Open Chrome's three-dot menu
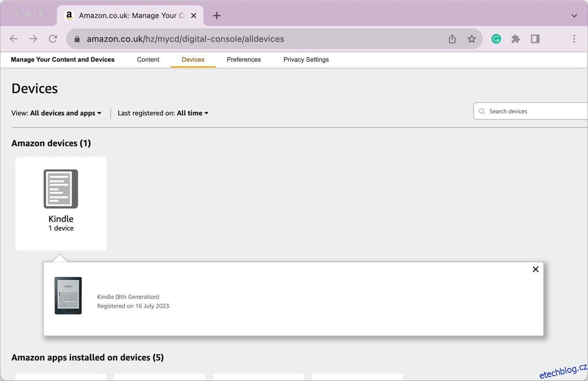Image resolution: width=588 pixels, height=381 pixels. click(x=574, y=39)
